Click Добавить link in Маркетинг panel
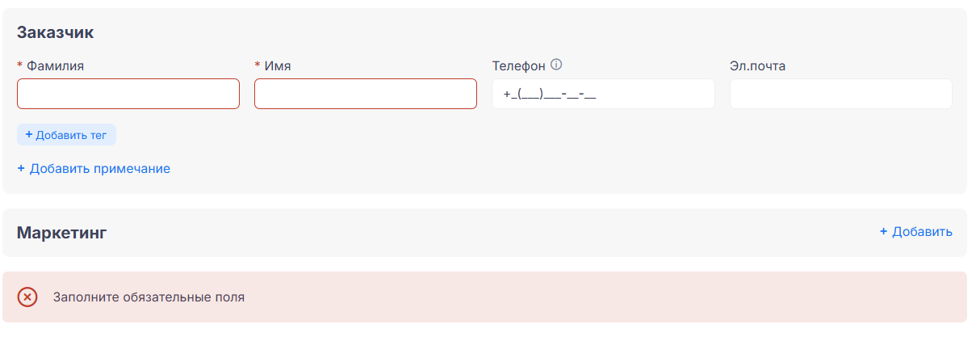The width and height of the screenshot is (980, 337). [922, 232]
